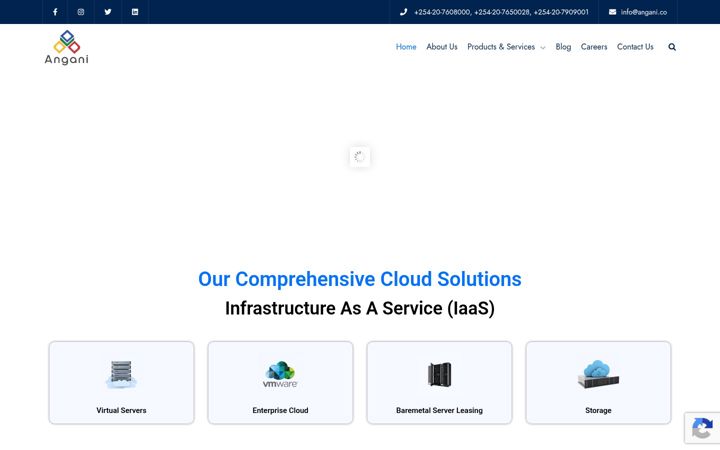Open the search magnifier icon
The width and height of the screenshot is (720, 450).
pyautogui.click(x=672, y=47)
